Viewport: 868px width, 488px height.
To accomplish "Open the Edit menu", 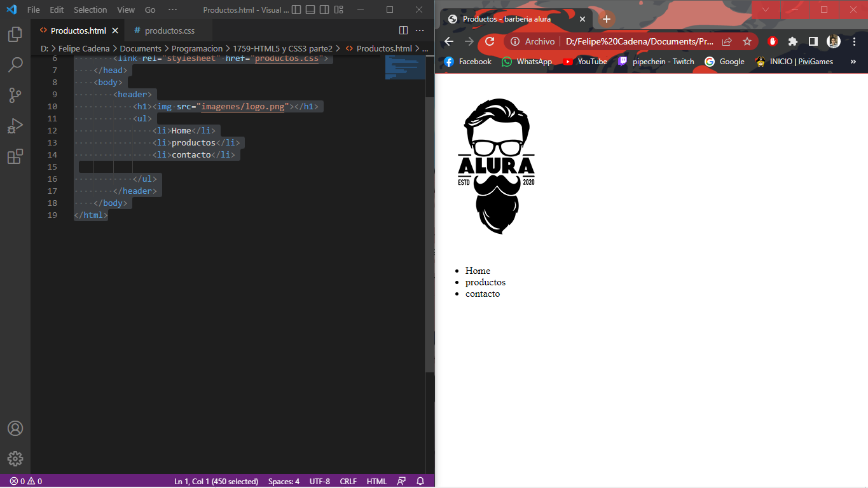I will (x=57, y=10).
